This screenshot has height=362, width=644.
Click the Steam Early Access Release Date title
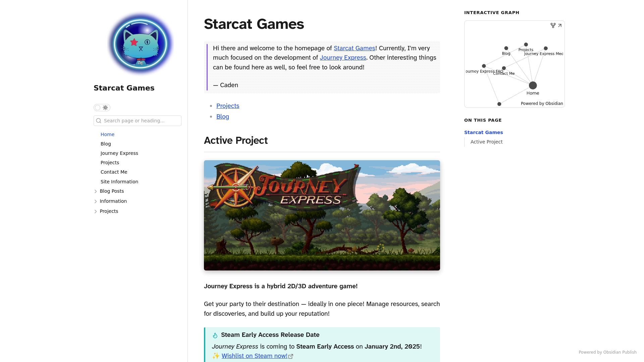click(270, 335)
